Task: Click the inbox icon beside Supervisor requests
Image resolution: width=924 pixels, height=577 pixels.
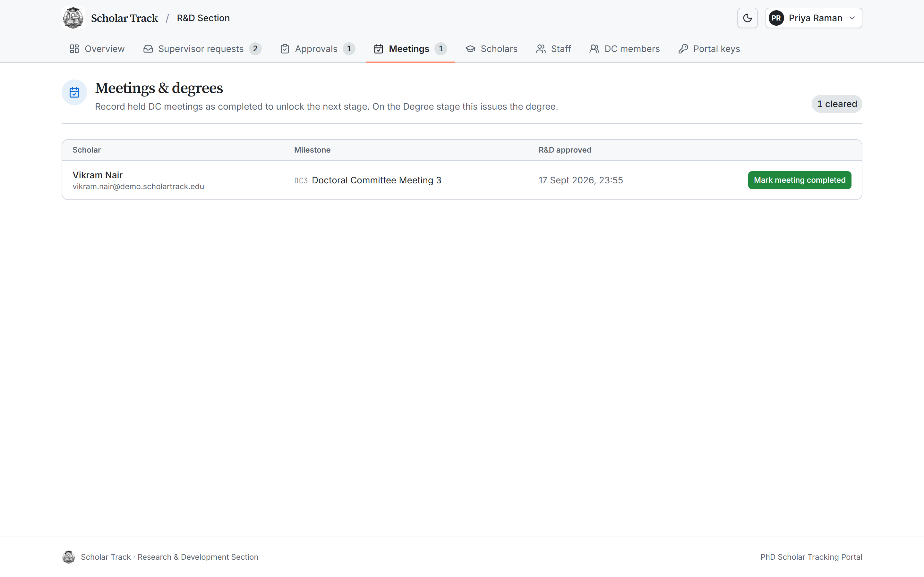Action: 148,49
